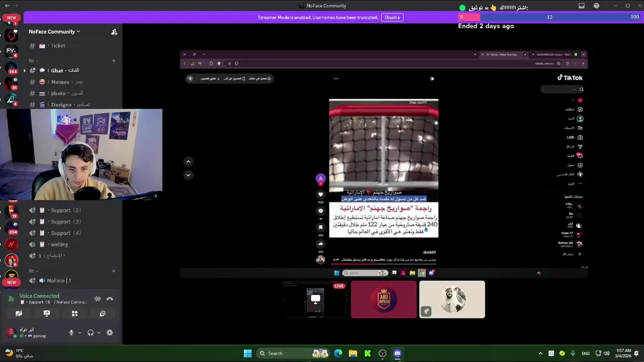Expand headphone output device options arrow

click(x=99, y=333)
